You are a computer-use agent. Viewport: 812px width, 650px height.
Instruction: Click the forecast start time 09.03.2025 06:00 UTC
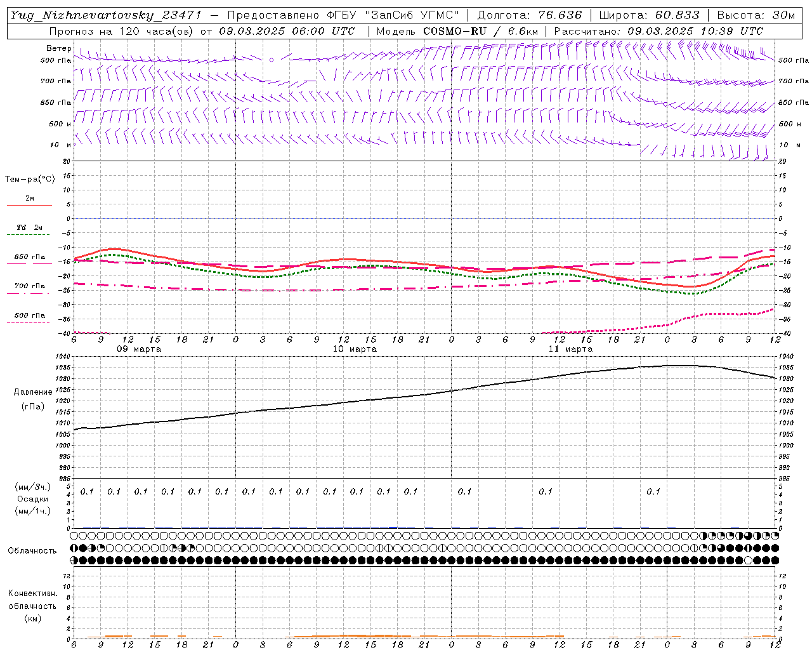(x=286, y=31)
